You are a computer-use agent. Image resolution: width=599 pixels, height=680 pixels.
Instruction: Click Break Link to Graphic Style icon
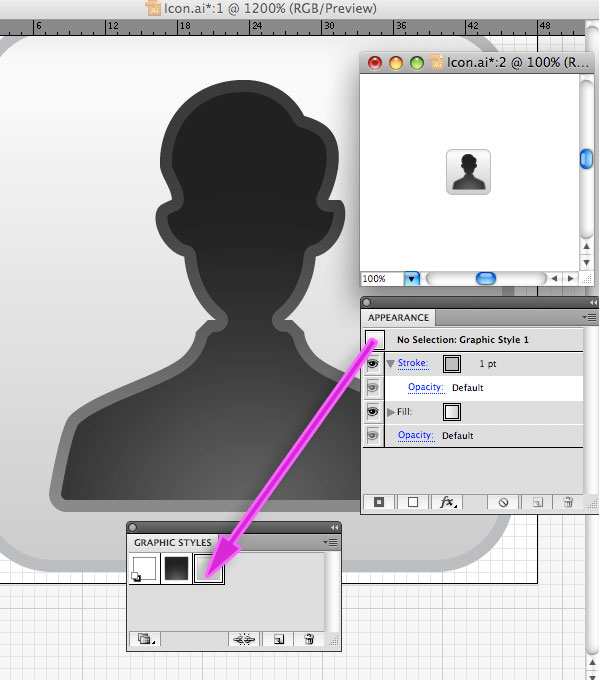tap(244, 639)
